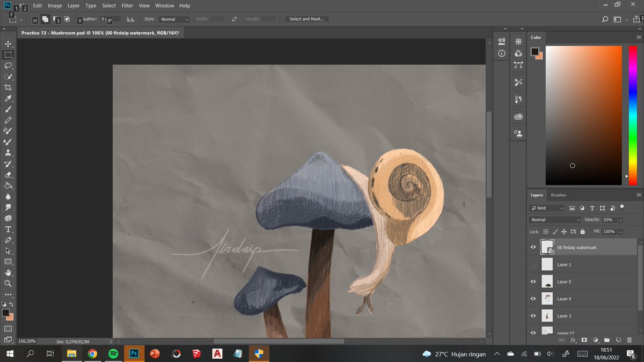Swap foreground and background colors
The width and height of the screenshot is (644, 362).
click(12, 305)
